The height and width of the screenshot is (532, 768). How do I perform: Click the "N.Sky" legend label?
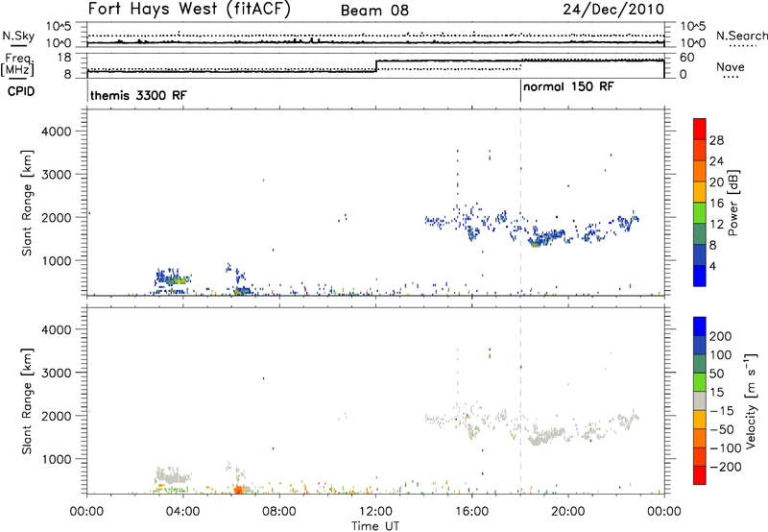pos(18,36)
